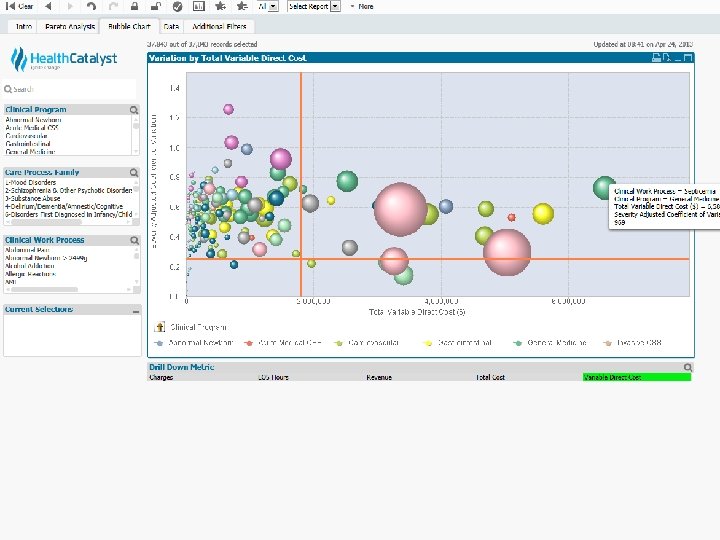Viewport: 720px width, 540px height.
Task: Add a bookmark with the star-plus icon
Action: tap(220, 6)
